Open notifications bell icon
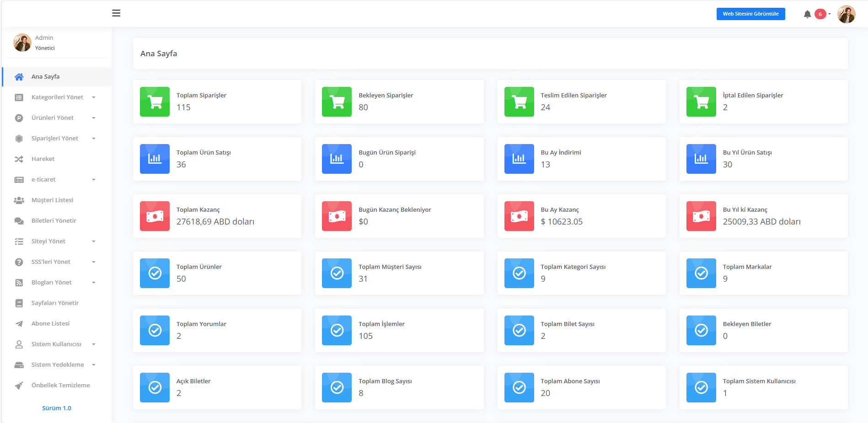Image resolution: width=868 pixels, height=423 pixels. click(807, 14)
